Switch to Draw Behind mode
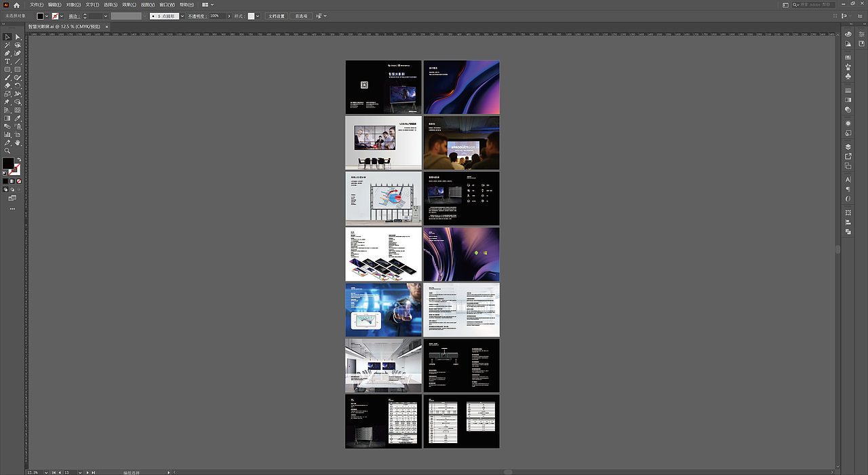This screenshot has width=868, height=475. coord(12,189)
